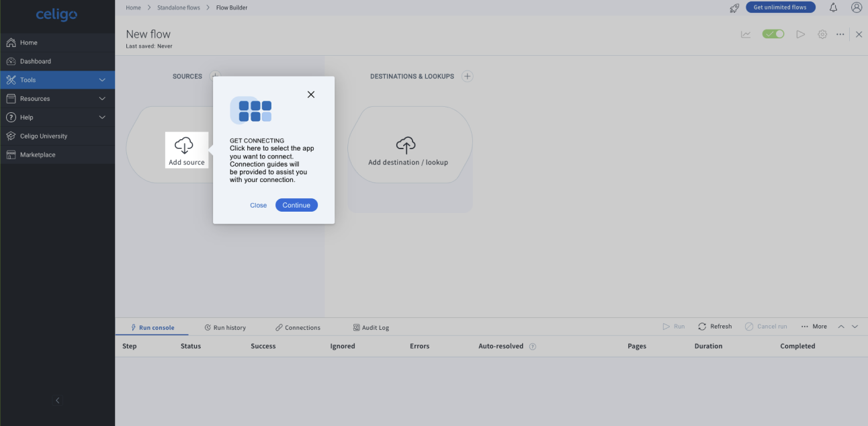Click Continue in the Get Connecting popup

click(x=296, y=205)
